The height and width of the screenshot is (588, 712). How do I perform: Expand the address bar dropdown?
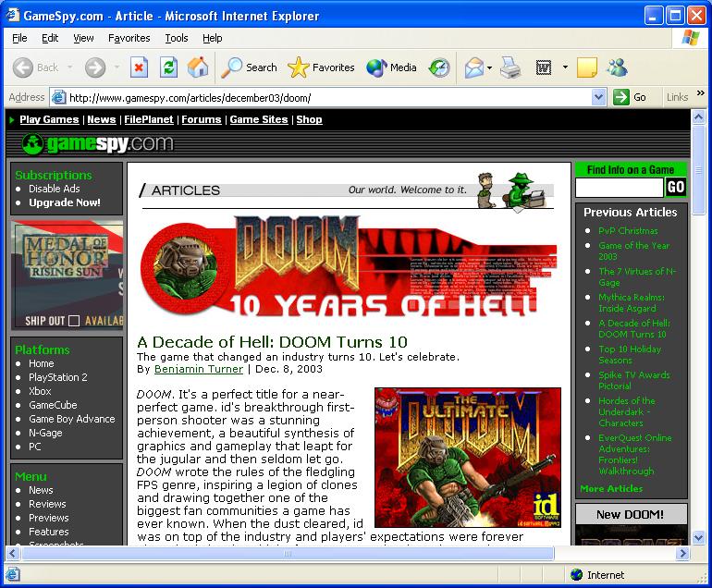(599, 97)
